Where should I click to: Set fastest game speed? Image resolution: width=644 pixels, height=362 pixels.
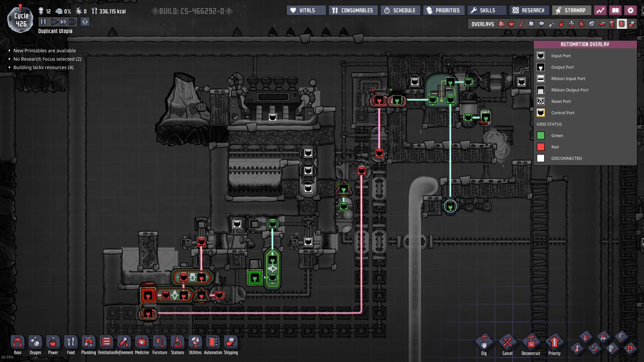point(72,22)
